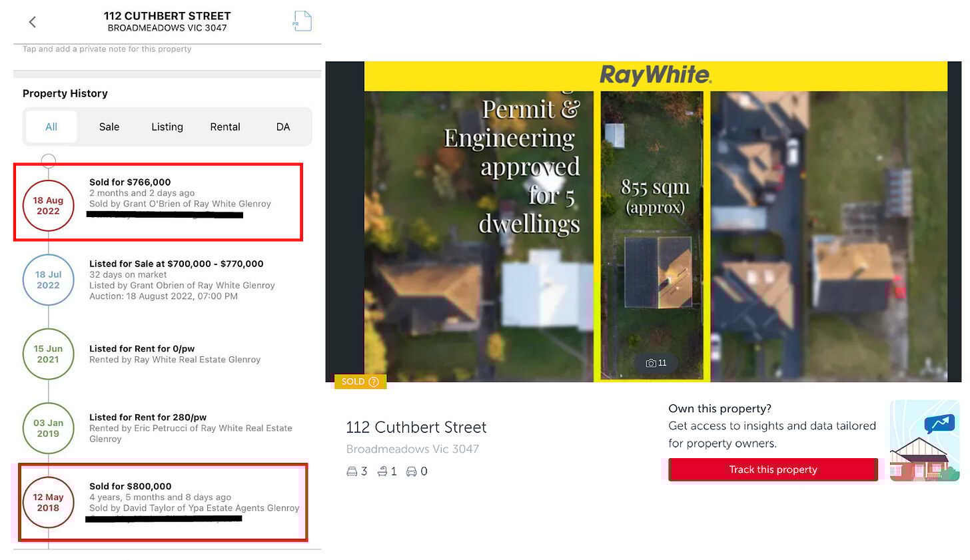Image resolution: width=970 pixels, height=560 pixels.
Task: Click the 4 years, 5 months and 8 days ago text
Action: (160, 497)
